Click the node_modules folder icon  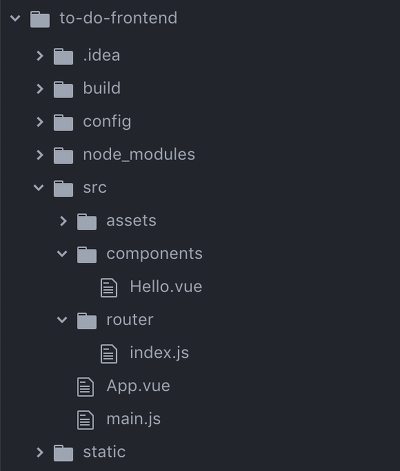[x=63, y=155]
